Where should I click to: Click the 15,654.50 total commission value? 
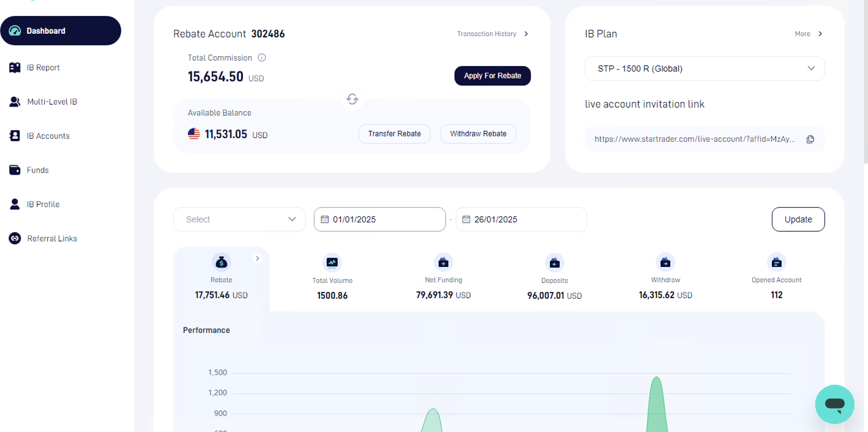(215, 76)
